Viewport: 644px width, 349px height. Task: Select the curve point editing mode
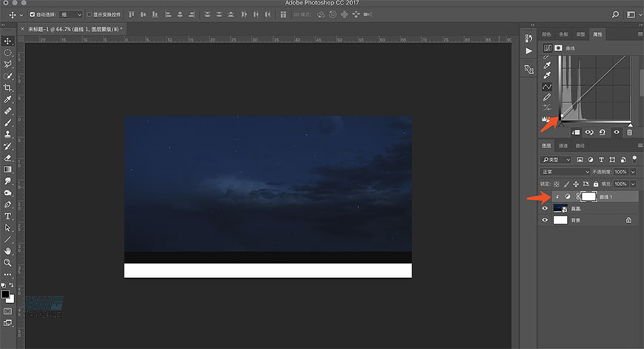pos(547,87)
